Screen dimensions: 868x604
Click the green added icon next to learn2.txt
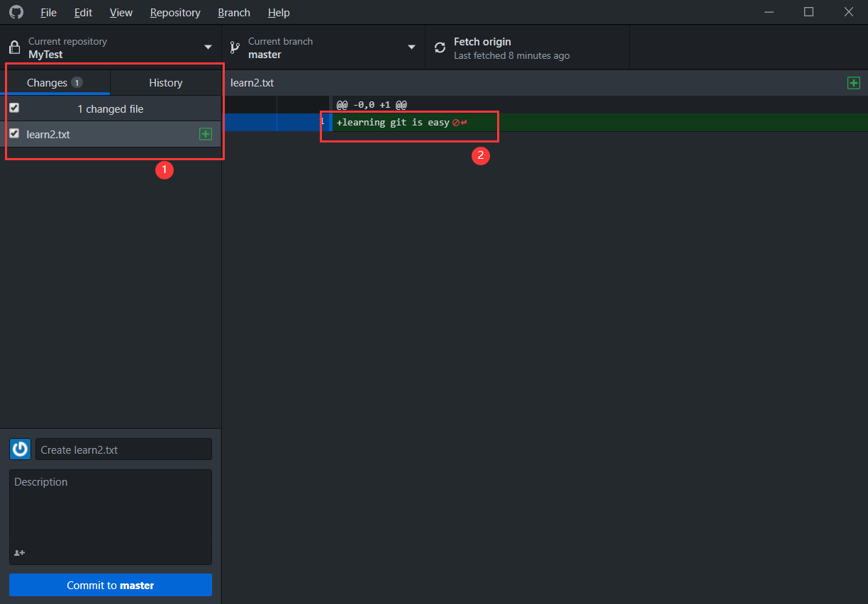pyautogui.click(x=206, y=134)
